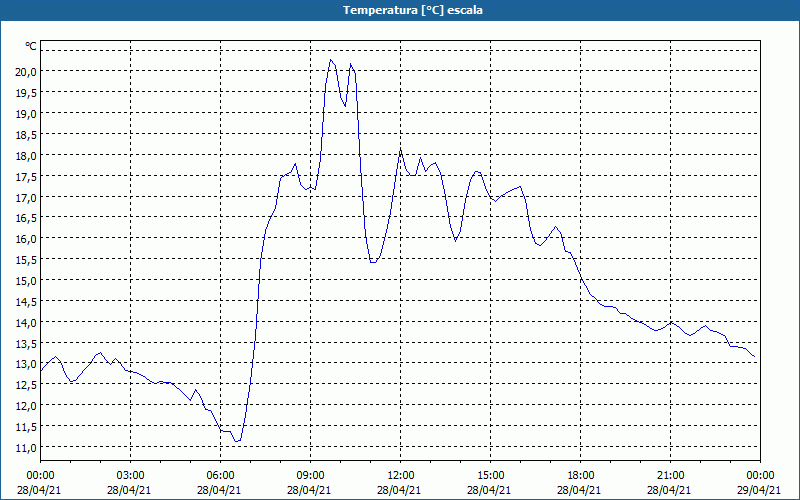Viewport: 800px width, 500px height.
Task: Click the 13,0 temperature axis label
Action: [26, 364]
